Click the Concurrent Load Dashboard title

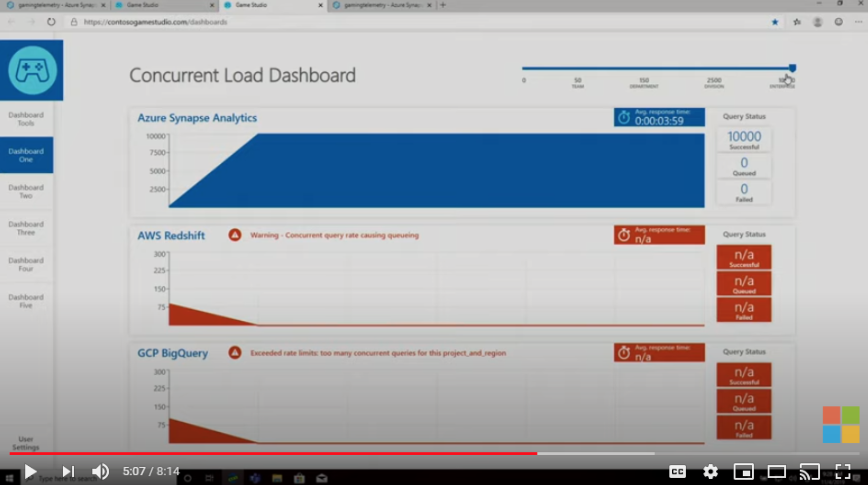[x=242, y=75]
